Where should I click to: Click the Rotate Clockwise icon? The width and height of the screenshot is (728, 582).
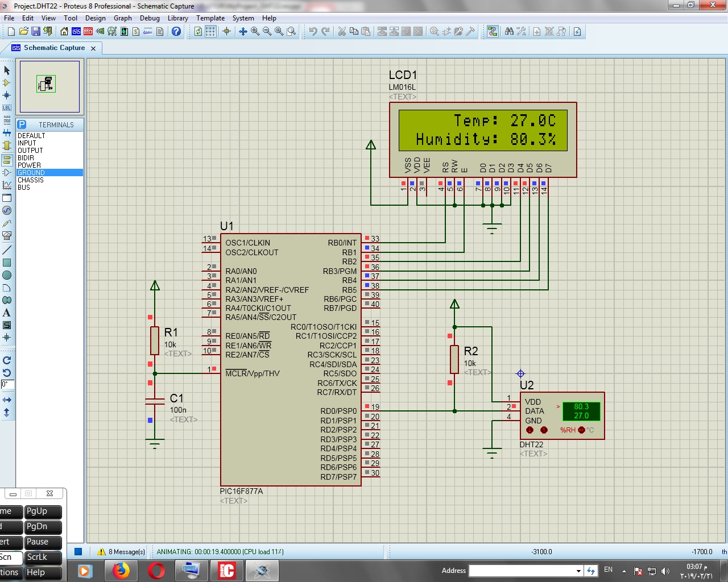point(7,360)
